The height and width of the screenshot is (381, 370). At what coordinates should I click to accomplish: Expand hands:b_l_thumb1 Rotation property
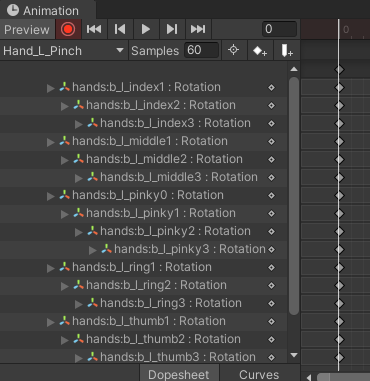(x=51, y=322)
